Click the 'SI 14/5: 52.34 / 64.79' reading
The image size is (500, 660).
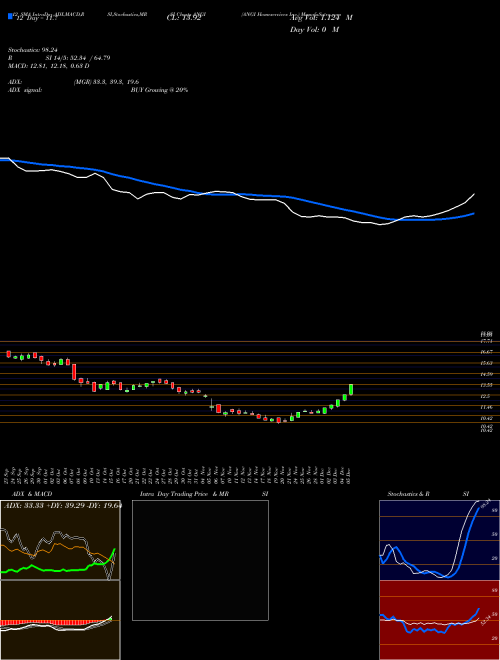(x=78, y=58)
